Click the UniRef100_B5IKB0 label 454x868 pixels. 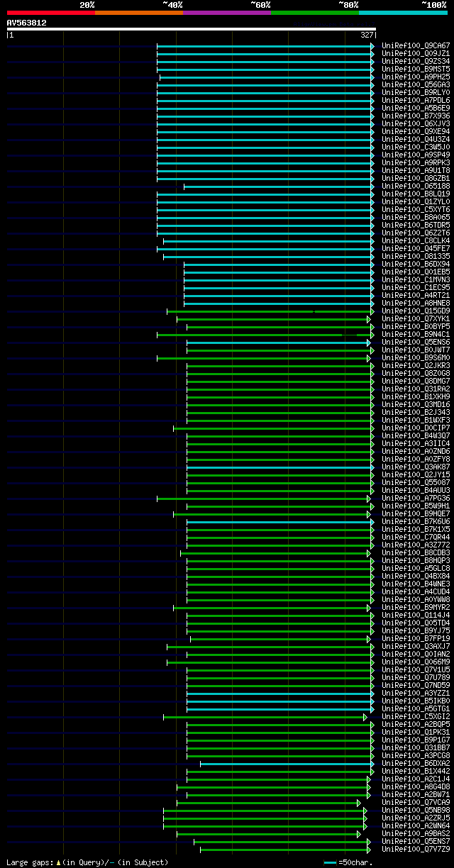coord(416,701)
